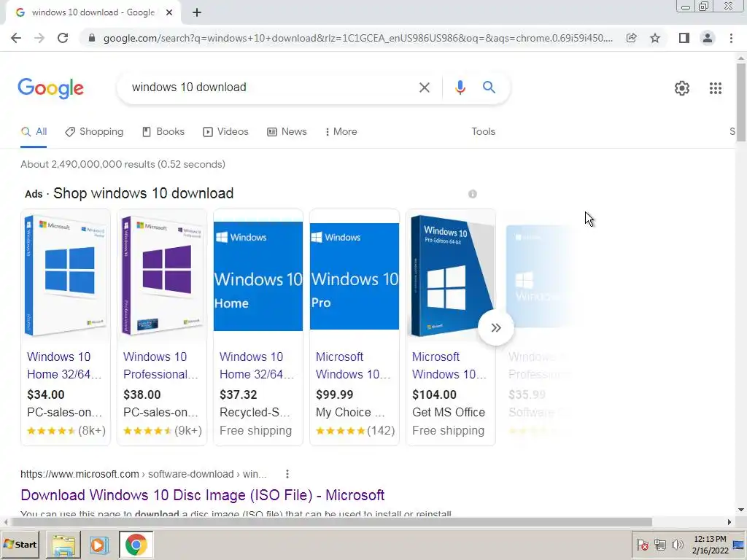Switch to the Videos tab
The width and height of the screenshot is (747, 560).
226,132
